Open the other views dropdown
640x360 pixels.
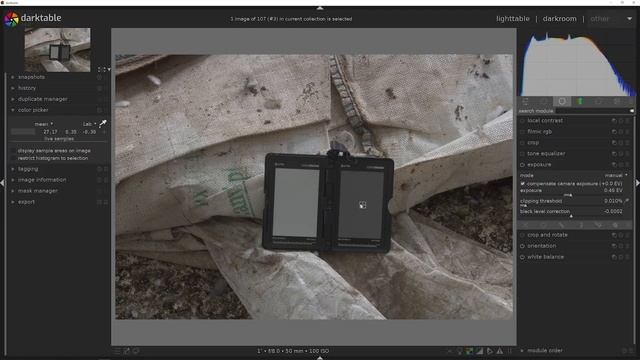pyautogui.click(x=611, y=19)
